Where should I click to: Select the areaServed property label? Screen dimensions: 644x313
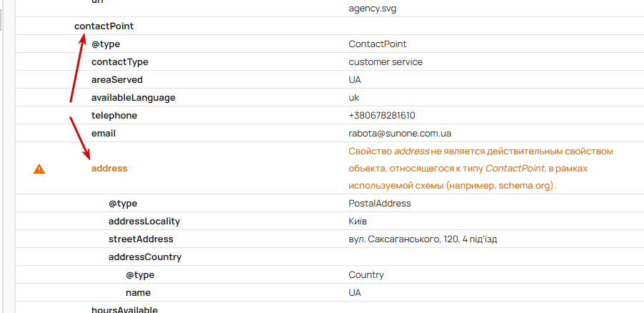(x=116, y=80)
